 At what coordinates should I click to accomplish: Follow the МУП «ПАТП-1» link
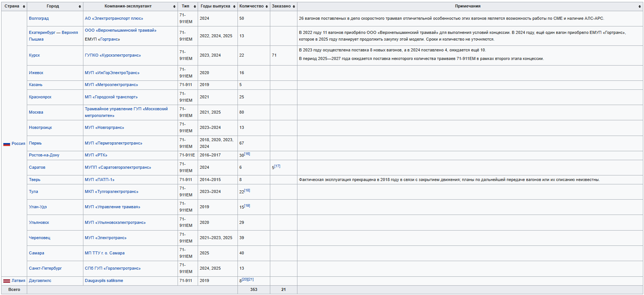pyautogui.click(x=100, y=180)
